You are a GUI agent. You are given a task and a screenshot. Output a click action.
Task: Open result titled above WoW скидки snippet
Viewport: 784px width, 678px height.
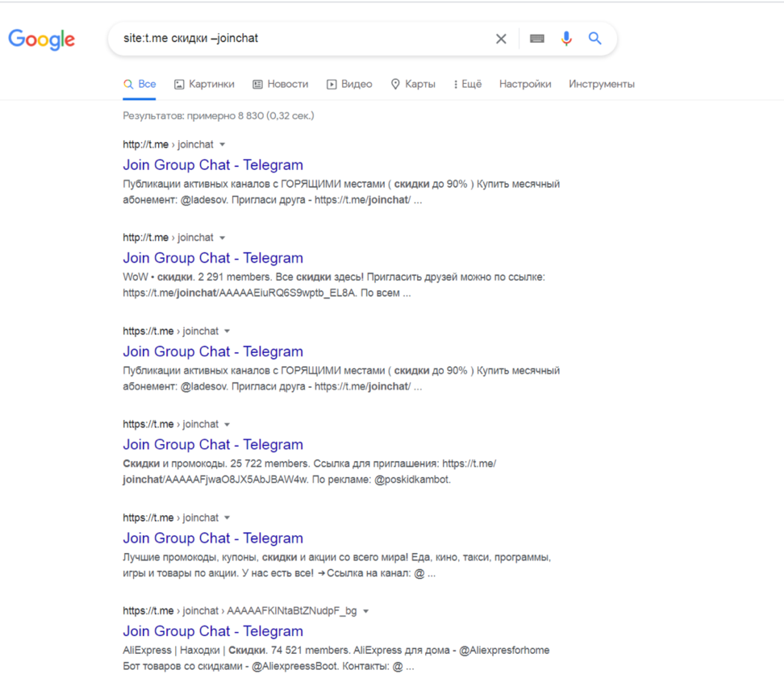coord(213,258)
